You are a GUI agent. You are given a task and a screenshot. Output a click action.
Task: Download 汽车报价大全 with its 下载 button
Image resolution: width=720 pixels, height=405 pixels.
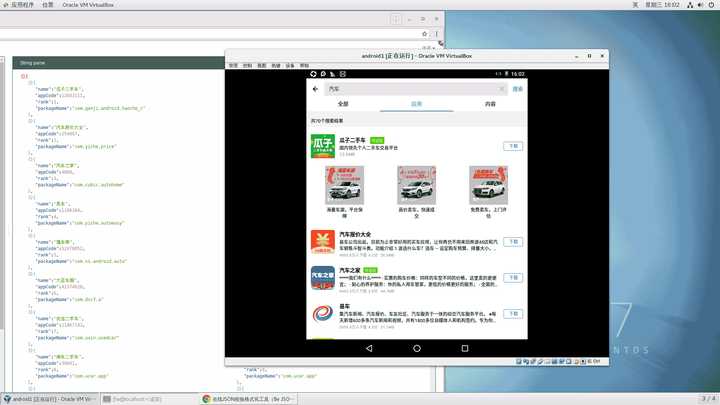(x=513, y=242)
